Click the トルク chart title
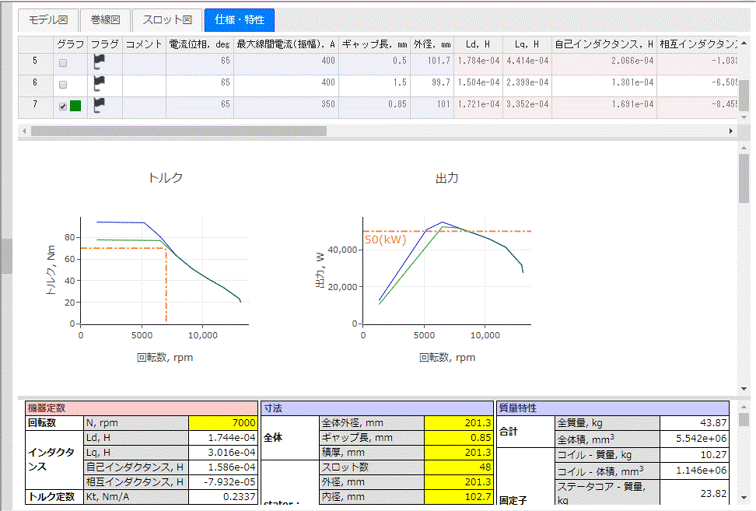The image size is (756, 511). coord(165,178)
